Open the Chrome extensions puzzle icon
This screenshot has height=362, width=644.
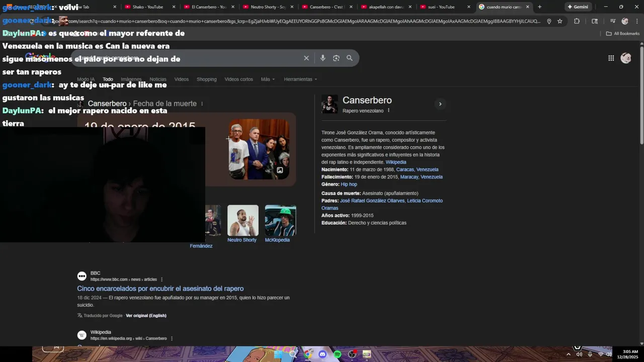[x=577, y=21]
